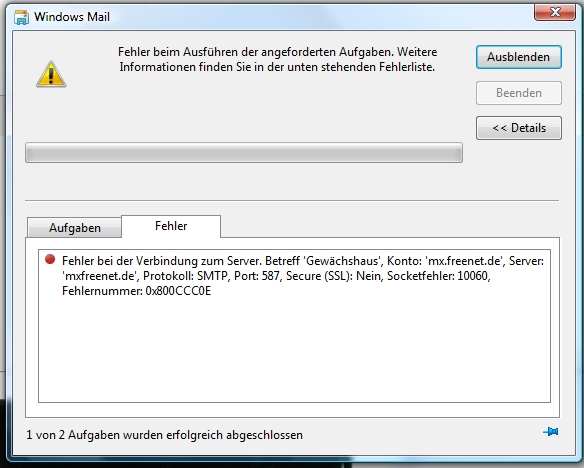This screenshot has height=468, width=584.
Task: Click the Fehlernummer 0x800CCC0E line
Action: coord(136,291)
